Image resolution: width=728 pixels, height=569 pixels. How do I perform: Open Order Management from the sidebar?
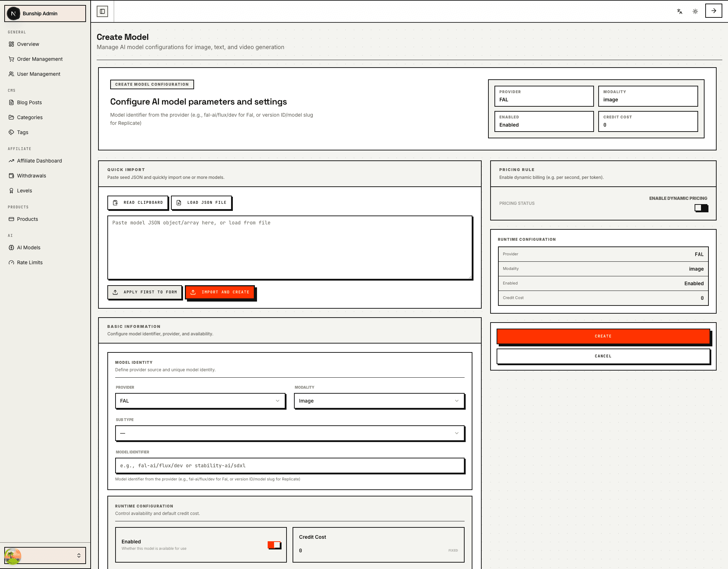(x=39, y=59)
